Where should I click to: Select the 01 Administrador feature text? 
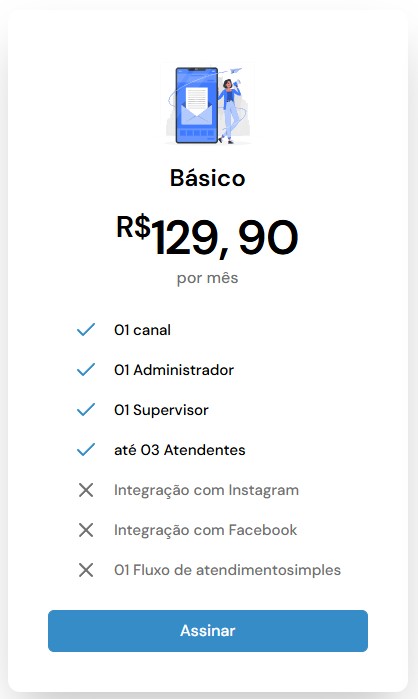(174, 370)
